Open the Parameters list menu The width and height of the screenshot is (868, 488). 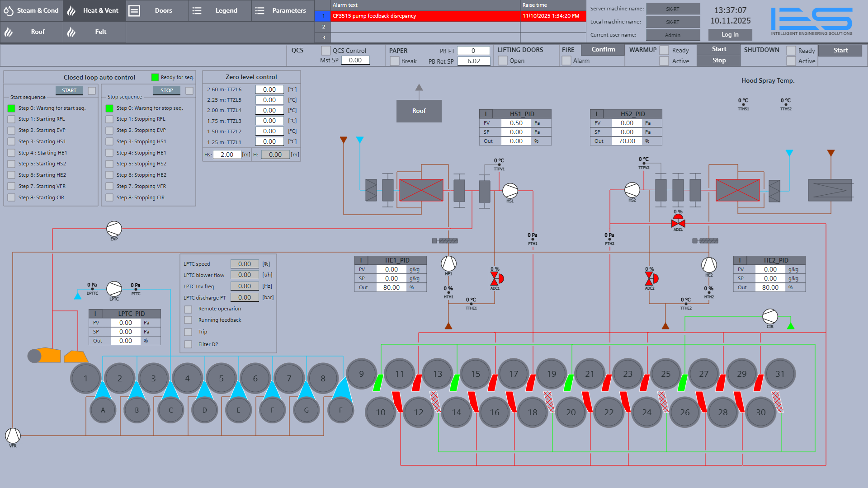click(x=283, y=10)
